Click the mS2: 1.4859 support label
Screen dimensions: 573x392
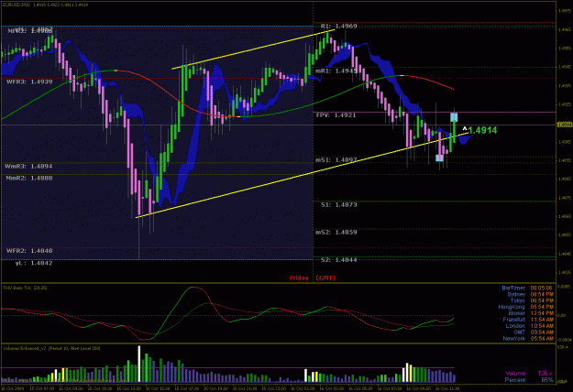pyautogui.click(x=336, y=232)
